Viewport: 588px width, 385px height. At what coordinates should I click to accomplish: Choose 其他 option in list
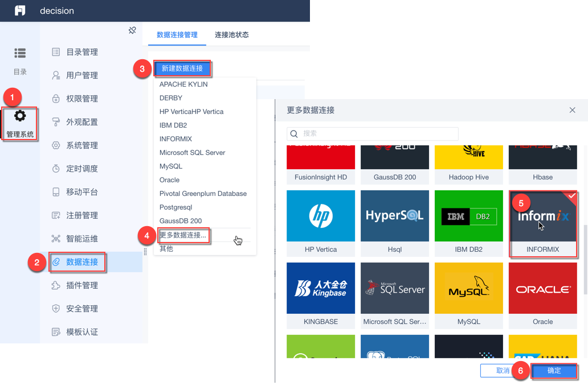pyautogui.click(x=166, y=248)
